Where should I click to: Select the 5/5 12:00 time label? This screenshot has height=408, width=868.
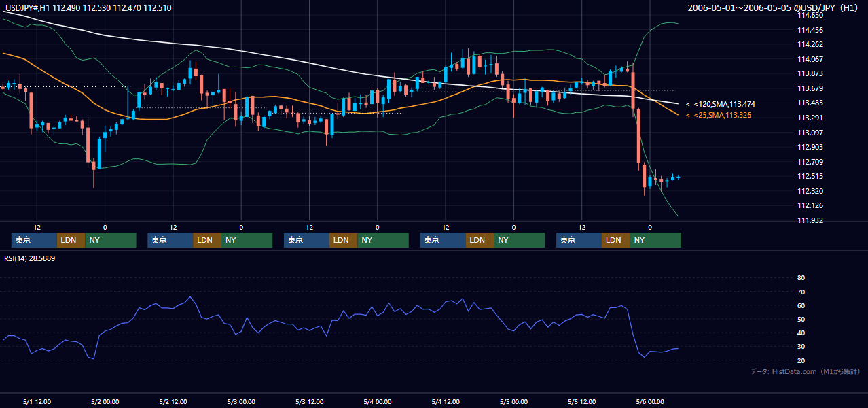point(581,401)
